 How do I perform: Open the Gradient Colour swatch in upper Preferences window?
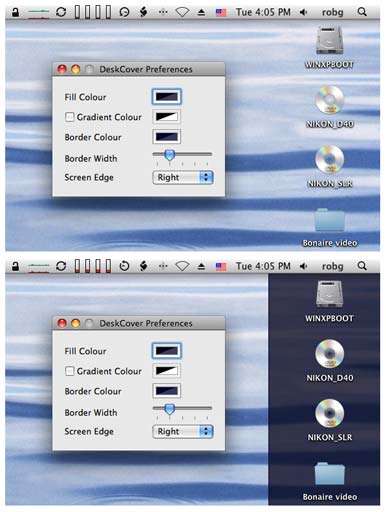tap(167, 117)
